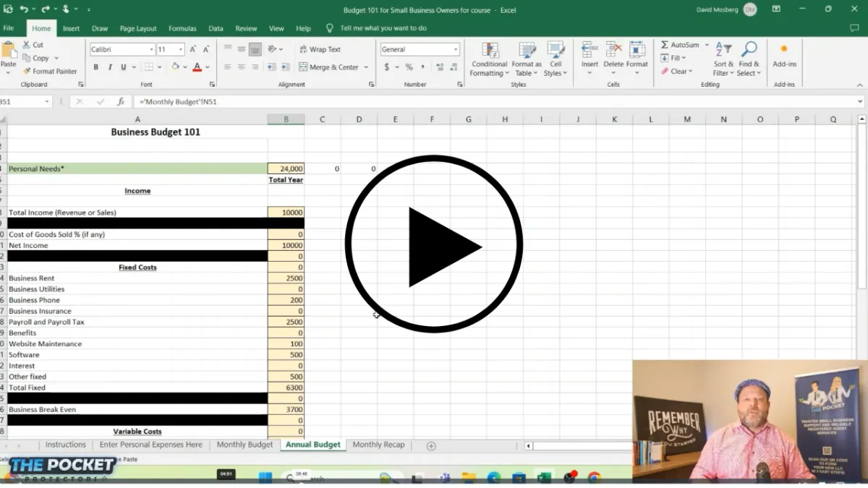This screenshot has width=868, height=488.
Task: Click the Cut scissors icon
Action: [x=27, y=45]
